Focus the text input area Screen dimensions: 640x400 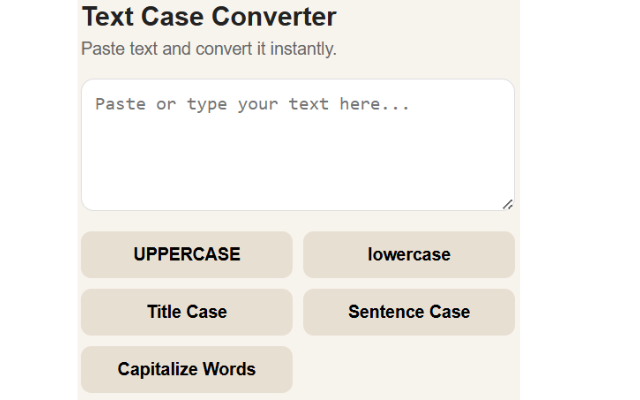click(x=298, y=145)
